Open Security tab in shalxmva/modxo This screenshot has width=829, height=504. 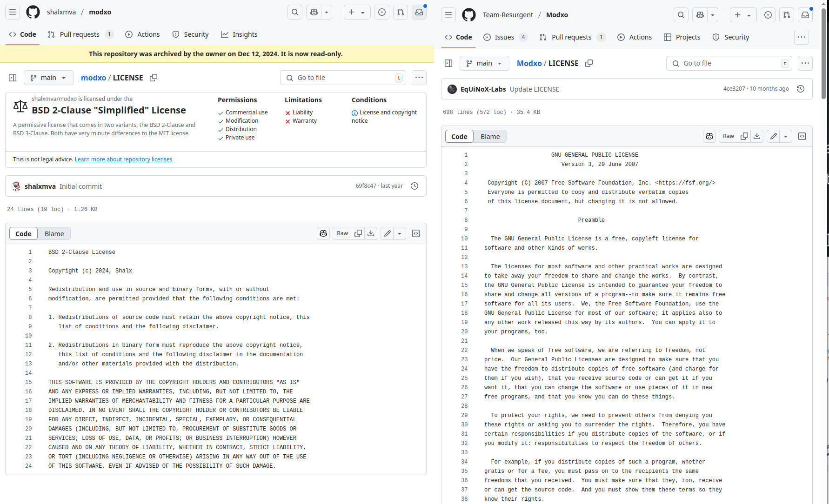[190, 34]
